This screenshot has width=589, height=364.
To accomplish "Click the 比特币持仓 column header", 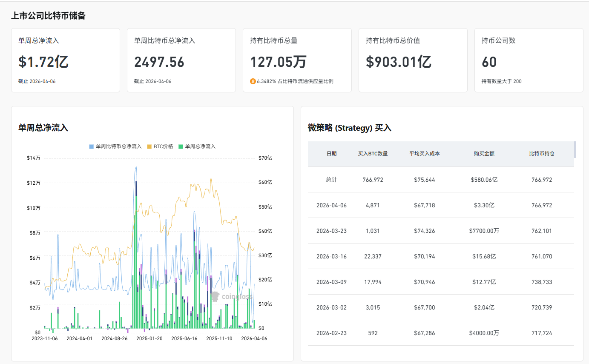I will tap(542, 154).
